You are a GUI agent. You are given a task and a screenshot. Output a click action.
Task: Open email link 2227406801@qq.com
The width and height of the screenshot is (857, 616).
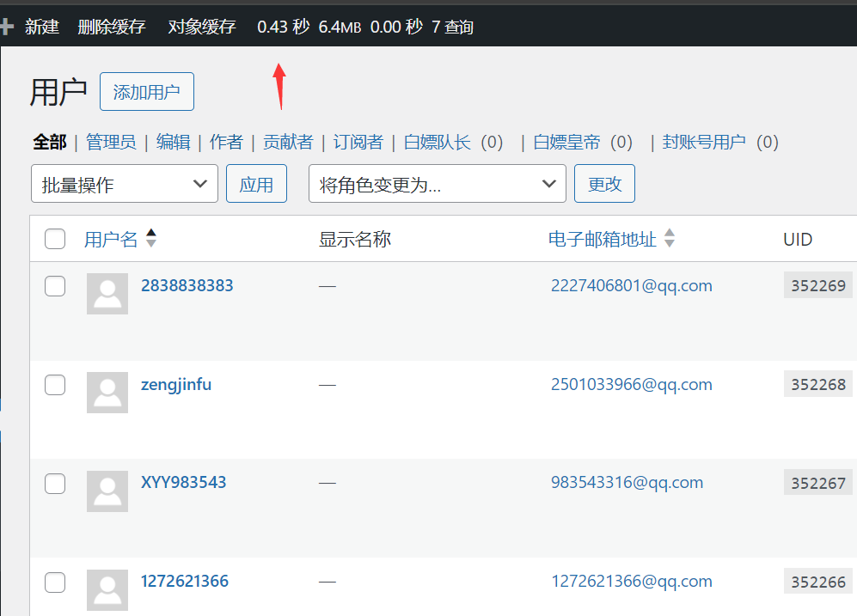tap(631, 286)
